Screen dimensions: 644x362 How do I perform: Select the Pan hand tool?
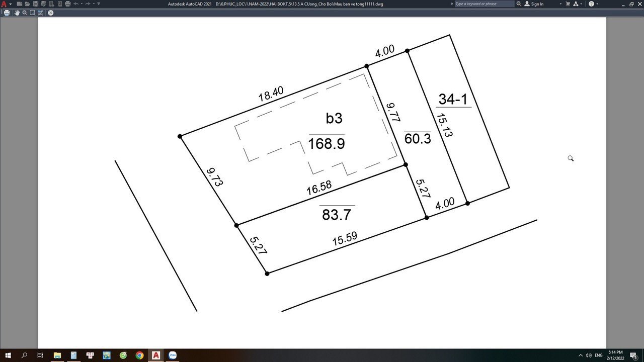(x=17, y=13)
